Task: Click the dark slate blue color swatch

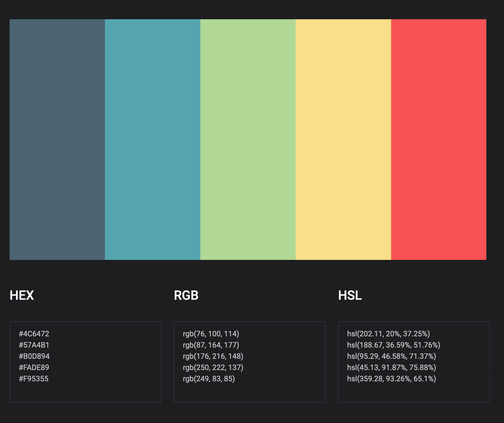Action: [x=57, y=139]
